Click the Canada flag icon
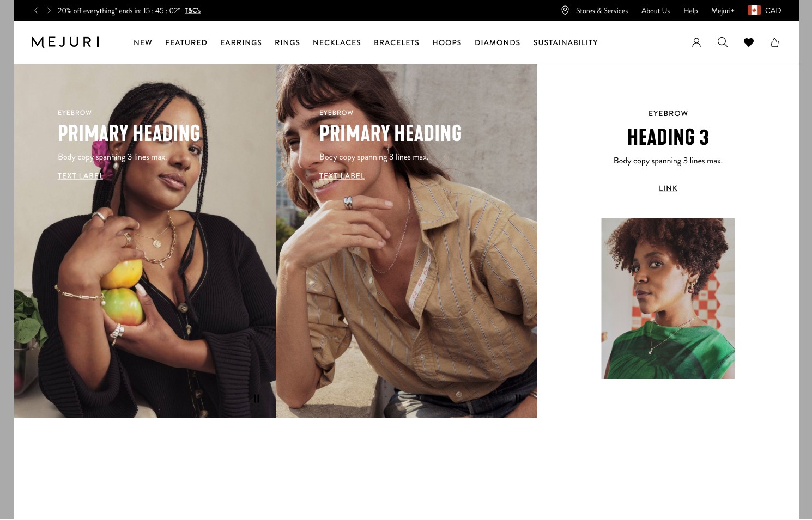The image size is (812, 520). [x=754, y=10]
